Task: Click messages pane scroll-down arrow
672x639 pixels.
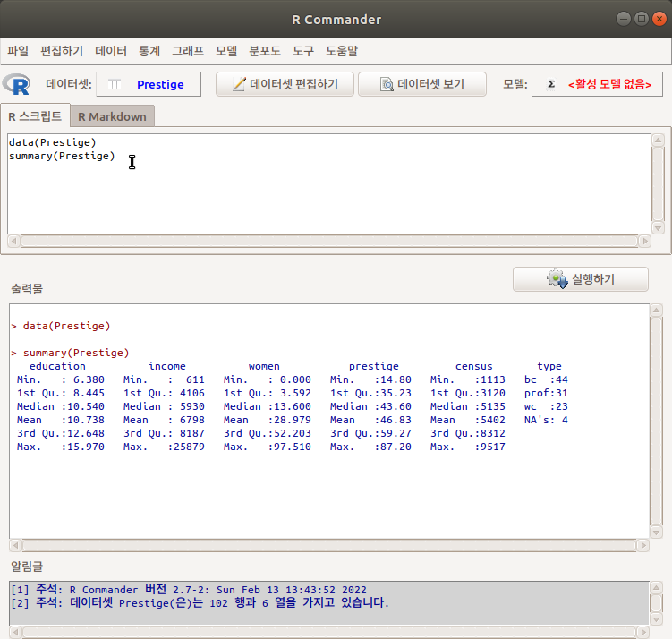Action: (656, 618)
